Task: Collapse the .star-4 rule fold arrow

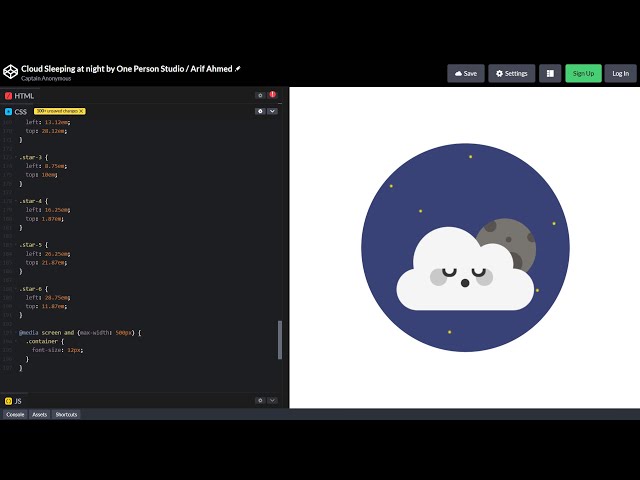Action: pyautogui.click(x=16, y=201)
